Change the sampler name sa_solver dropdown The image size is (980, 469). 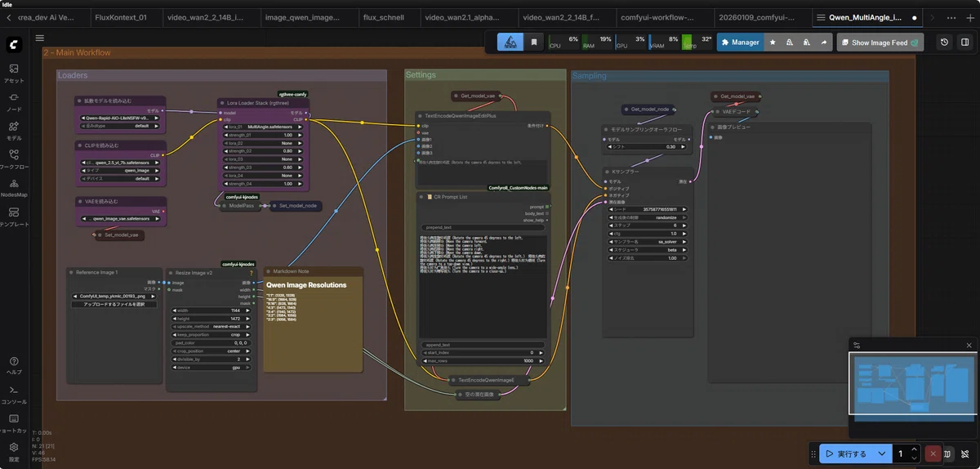tap(649, 243)
